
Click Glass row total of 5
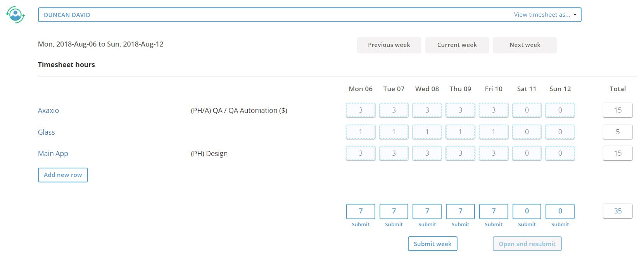[618, 132]
